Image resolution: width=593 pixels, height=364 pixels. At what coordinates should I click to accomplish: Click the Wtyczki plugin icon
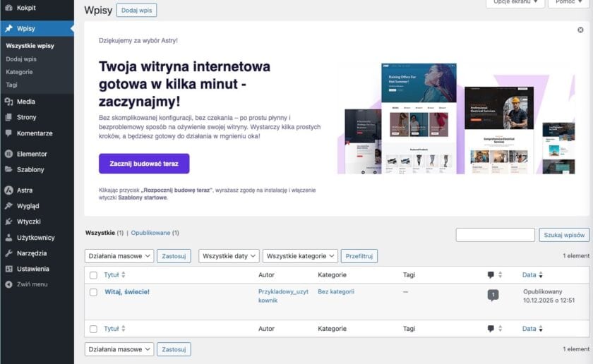coord(8,222)
